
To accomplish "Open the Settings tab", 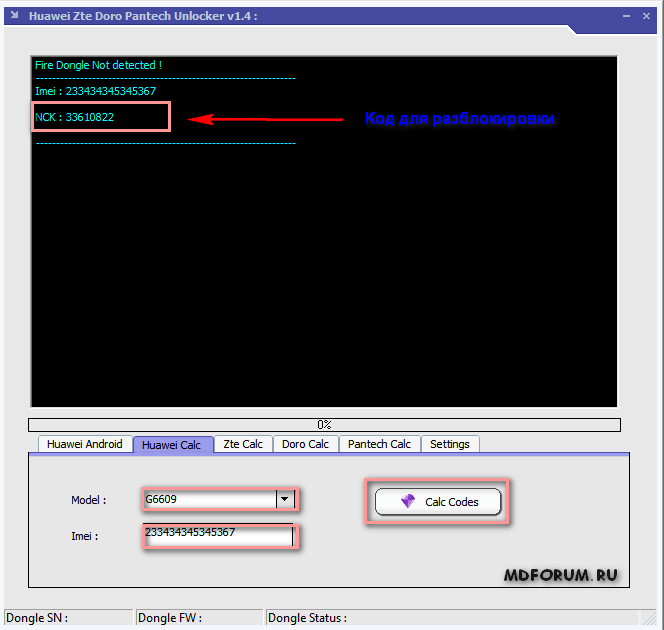I will (x=449, y=444).
